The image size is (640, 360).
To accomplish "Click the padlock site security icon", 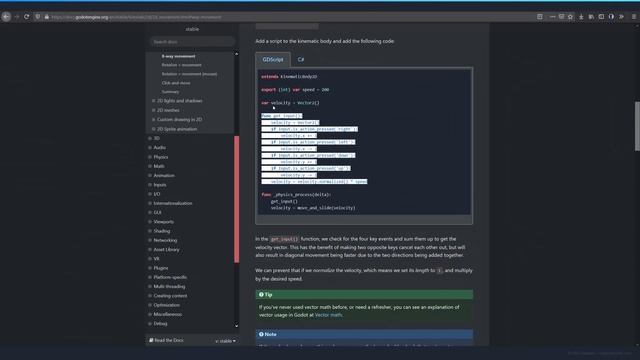I will 47,17.
